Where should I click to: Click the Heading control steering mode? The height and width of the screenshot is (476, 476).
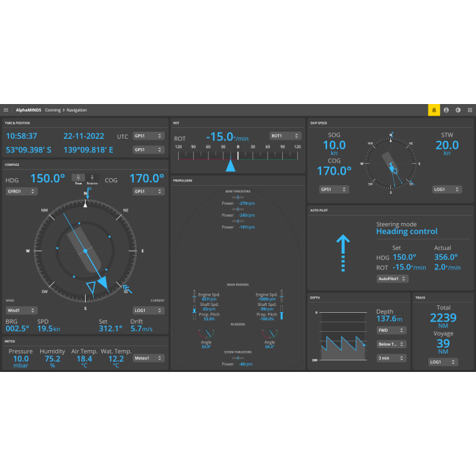[x=407, y=231]
